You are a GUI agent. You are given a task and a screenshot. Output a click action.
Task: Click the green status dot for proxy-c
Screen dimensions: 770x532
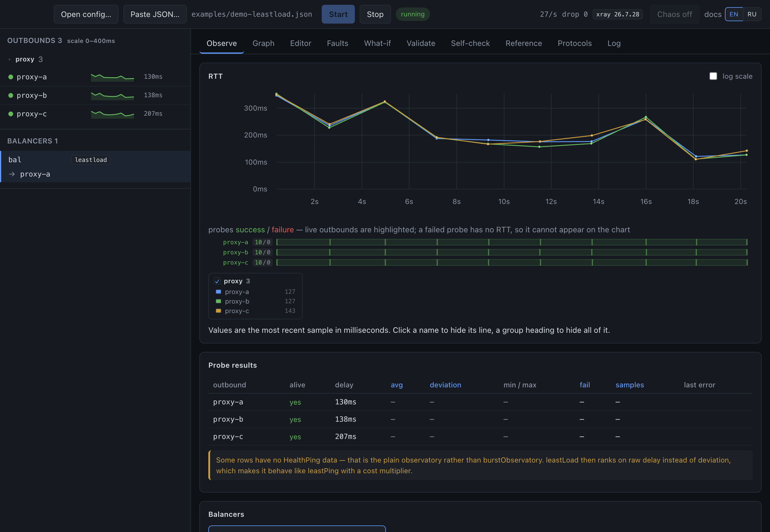[11, 114]
